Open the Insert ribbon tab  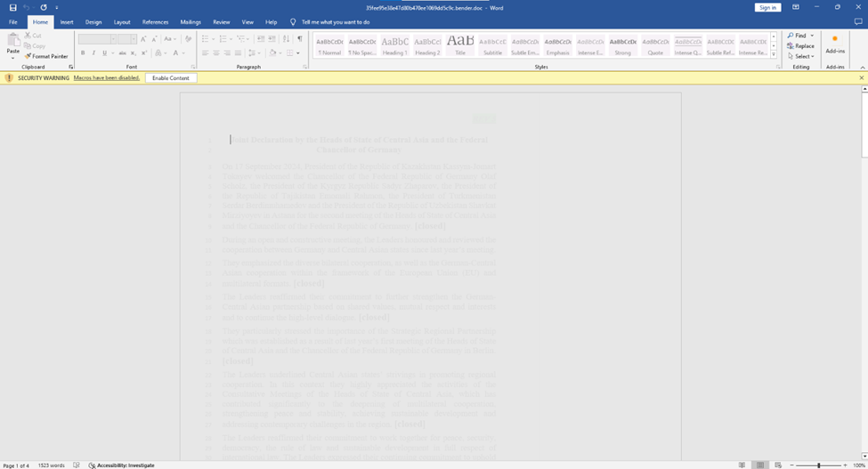point(67,21)
